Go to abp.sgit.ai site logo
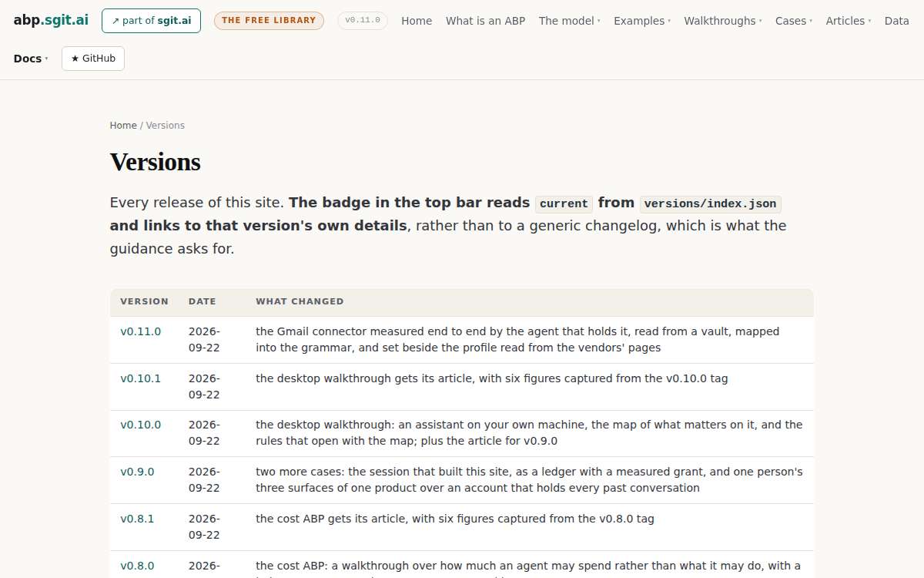Viewport: 924px width, 578px height. pyautogui.click(x=51, y=20)
